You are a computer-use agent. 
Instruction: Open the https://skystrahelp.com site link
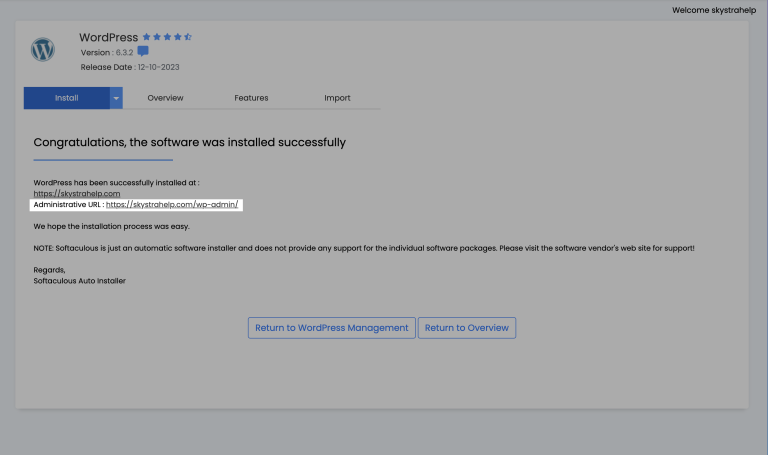[76, 193]
